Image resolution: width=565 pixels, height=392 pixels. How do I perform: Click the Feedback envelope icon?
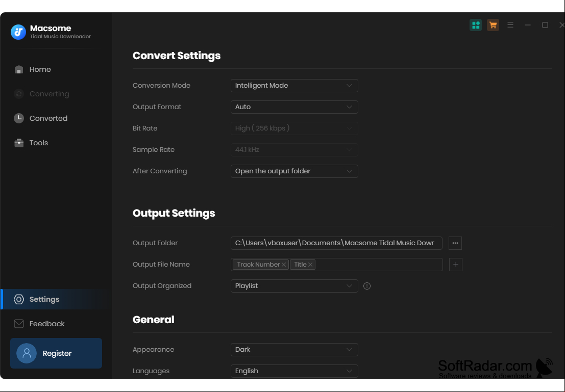click(x=19, y=324)
